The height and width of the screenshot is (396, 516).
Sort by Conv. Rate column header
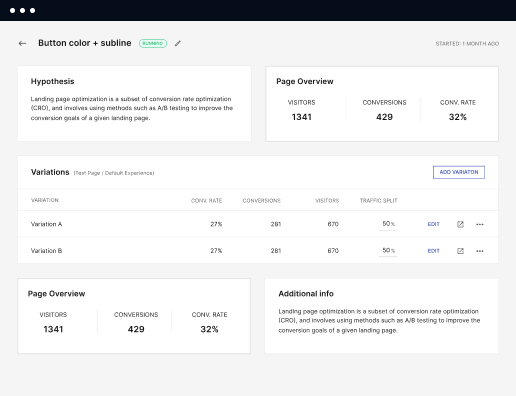tap(206, 200)
